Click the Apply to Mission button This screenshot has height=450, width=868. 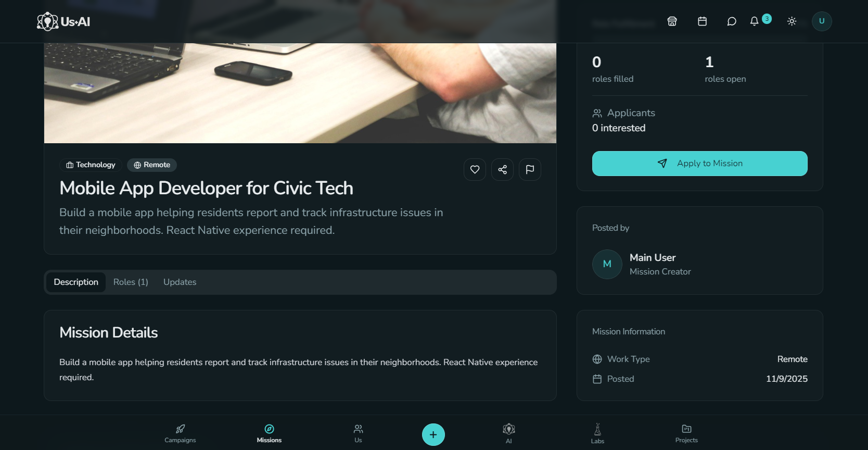pyautogui.click(x=699, y=164)
